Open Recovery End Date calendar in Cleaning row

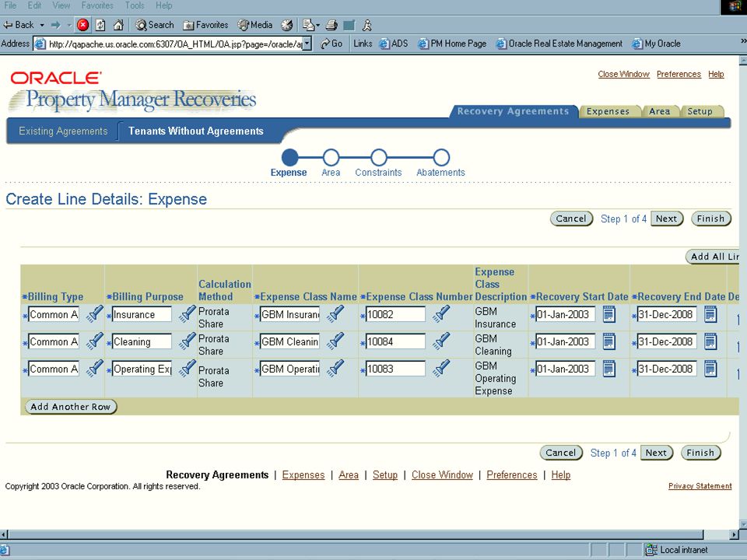tap(710, 341)
